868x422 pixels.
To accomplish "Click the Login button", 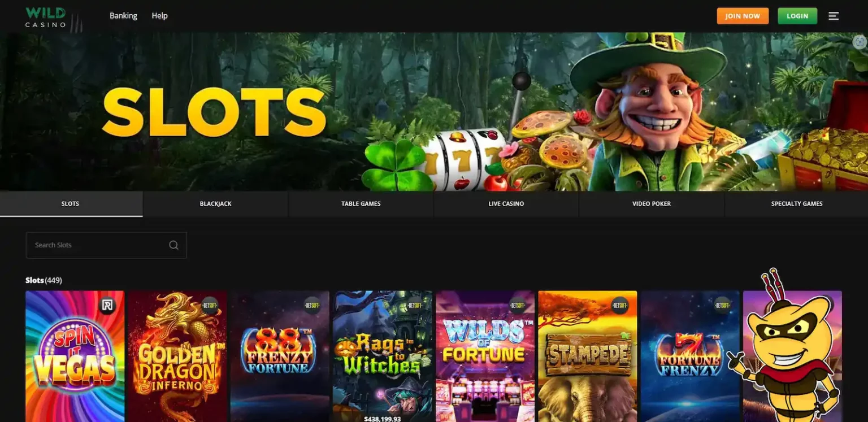I will (797, 16).
